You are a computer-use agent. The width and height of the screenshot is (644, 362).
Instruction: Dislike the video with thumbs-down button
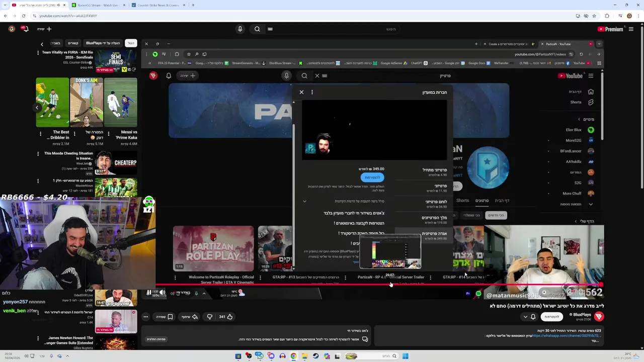210,317
